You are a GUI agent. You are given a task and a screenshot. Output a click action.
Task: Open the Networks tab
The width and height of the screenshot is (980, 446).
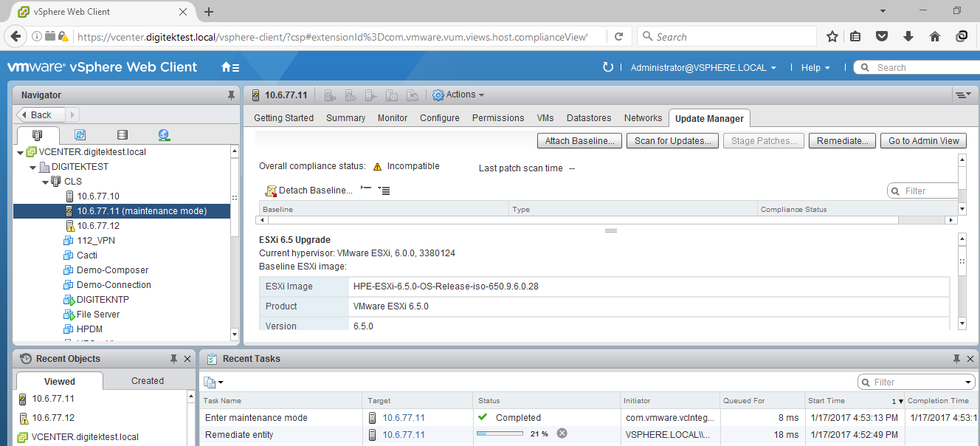pyautogui.click(x=643, y=118)
